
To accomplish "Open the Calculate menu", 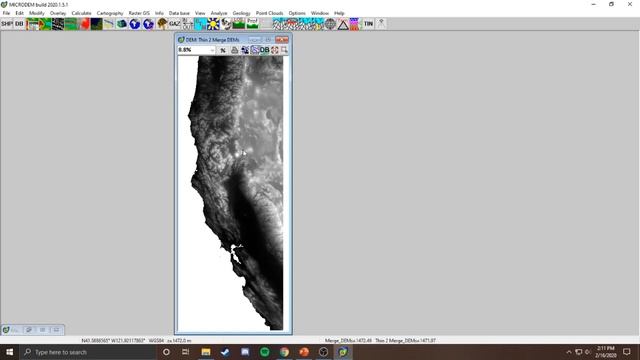I will click(x=81, y=13).
